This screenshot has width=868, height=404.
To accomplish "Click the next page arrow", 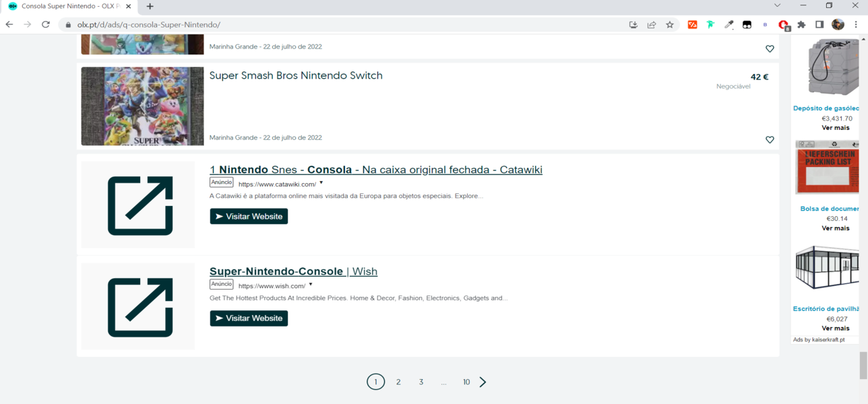I will 483,382.
